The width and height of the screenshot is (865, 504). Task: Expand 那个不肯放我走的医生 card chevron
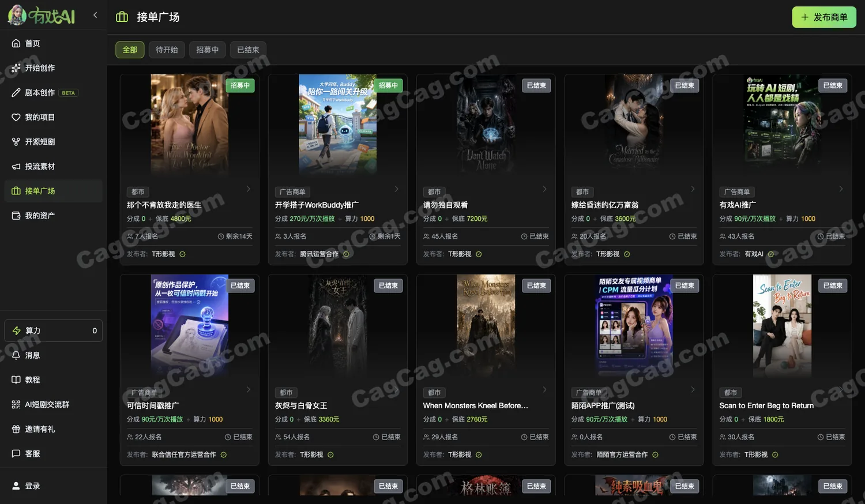[249, 189]
